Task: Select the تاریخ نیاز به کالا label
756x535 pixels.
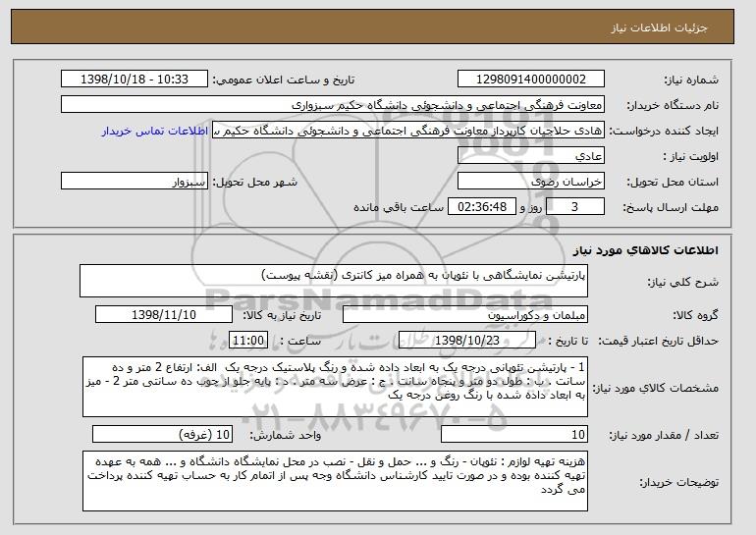Action: (x=282, y=315)
